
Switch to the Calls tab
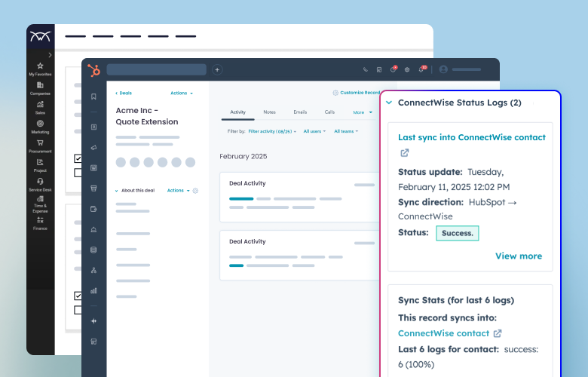click(x=329, y=112)
